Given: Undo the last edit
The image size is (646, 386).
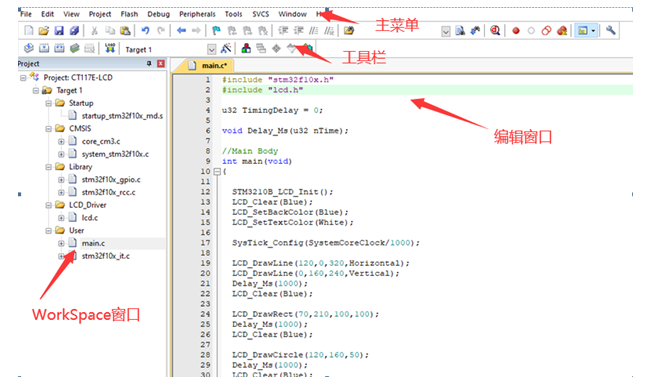Looking at the screenshot, I should pos(145,30).
